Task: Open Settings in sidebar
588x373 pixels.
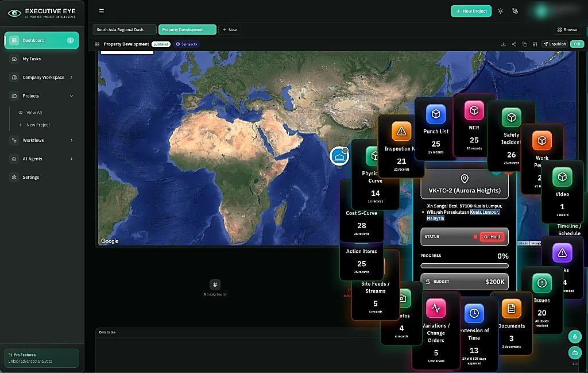Action: [41, 178]
